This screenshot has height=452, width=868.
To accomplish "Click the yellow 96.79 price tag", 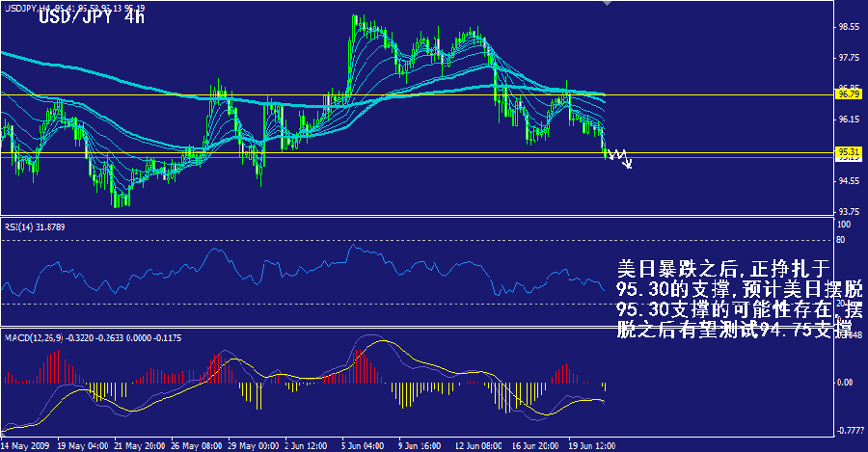I will click(849, 95).
